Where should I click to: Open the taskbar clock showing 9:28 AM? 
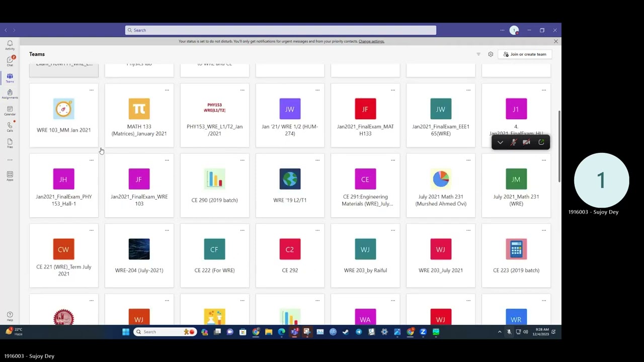click(x=542, y=332)
